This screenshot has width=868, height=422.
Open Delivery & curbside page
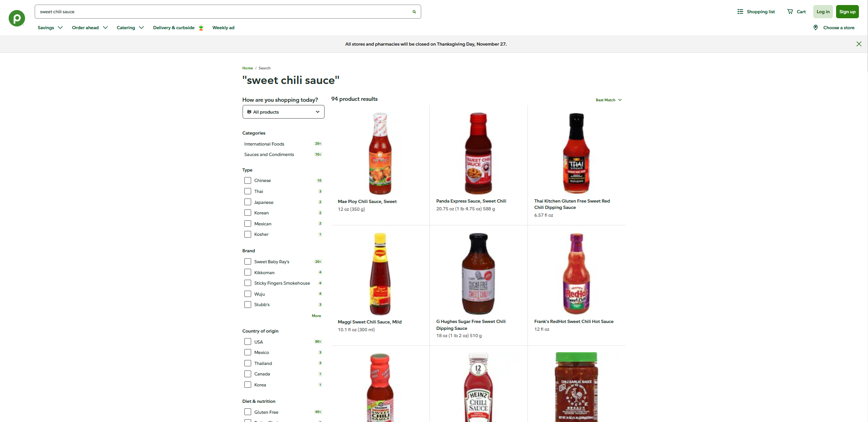tap(174, 28)
